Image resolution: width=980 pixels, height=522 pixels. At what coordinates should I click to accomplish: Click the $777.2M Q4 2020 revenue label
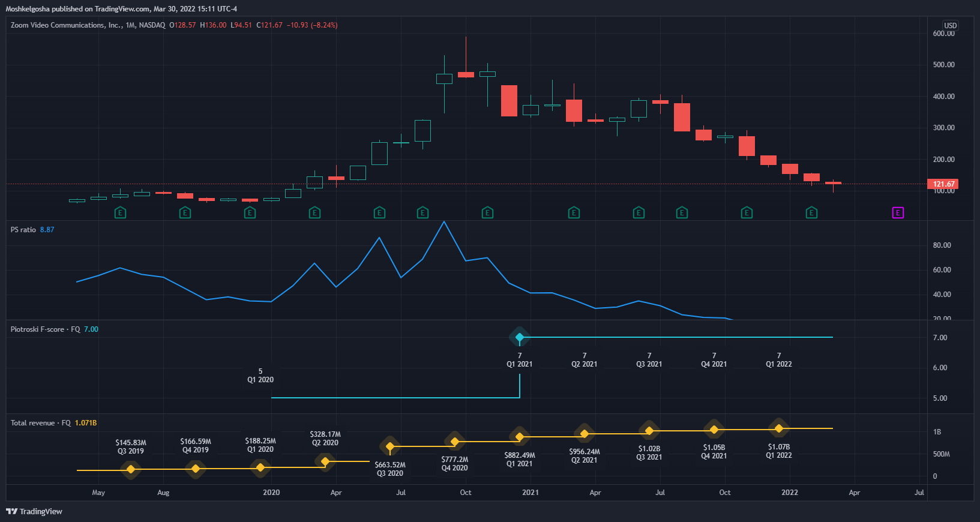[455, 464]
